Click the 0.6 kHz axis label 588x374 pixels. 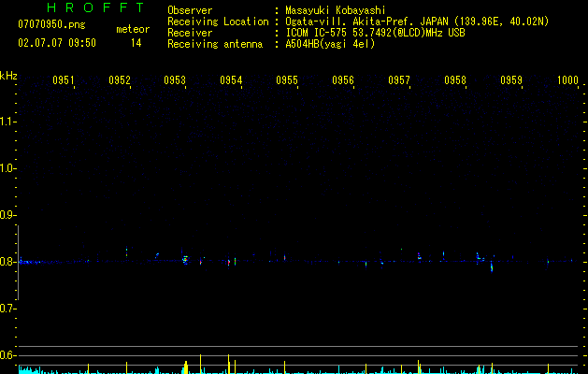tap(7, 355)
